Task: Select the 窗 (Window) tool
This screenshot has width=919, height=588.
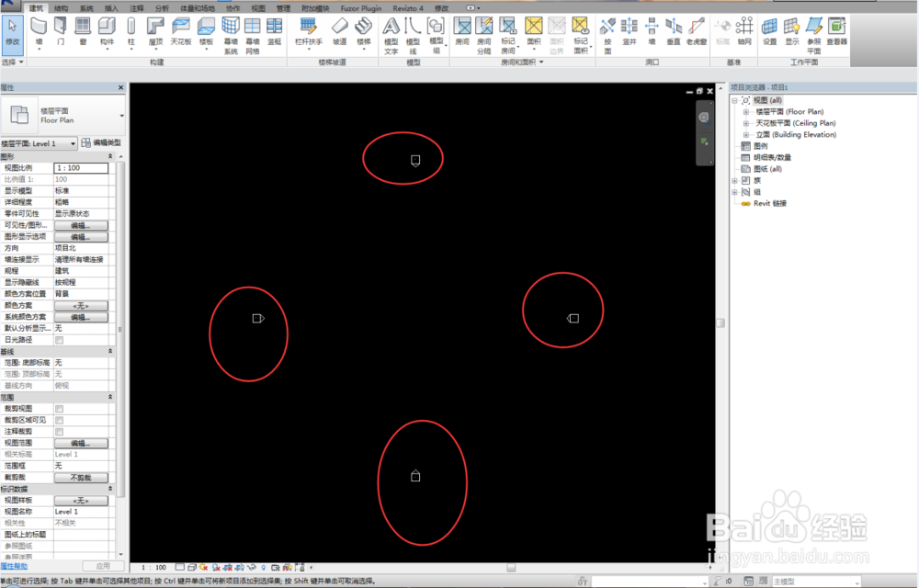Action: click(83, 31)
